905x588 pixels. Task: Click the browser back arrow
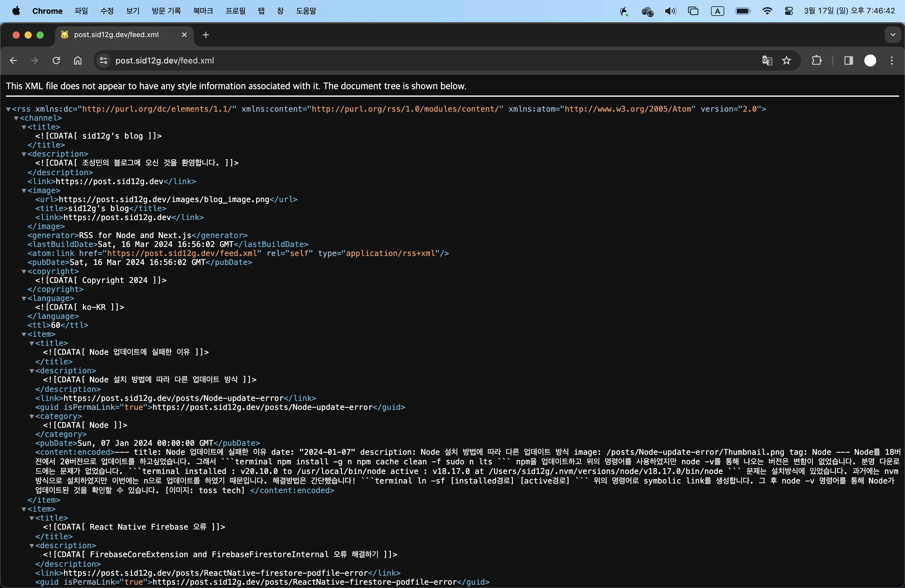pos(13,60)
